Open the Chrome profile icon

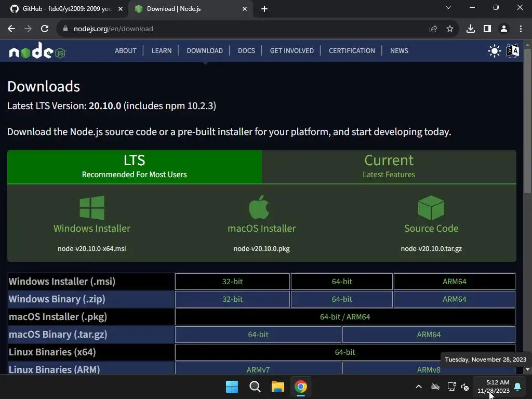(504, 29)
